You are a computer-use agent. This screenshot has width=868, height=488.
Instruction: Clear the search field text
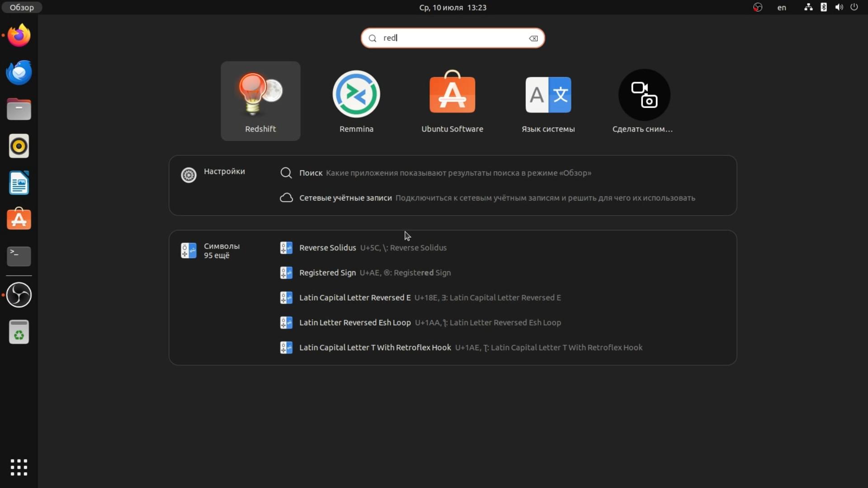point(533,38)
